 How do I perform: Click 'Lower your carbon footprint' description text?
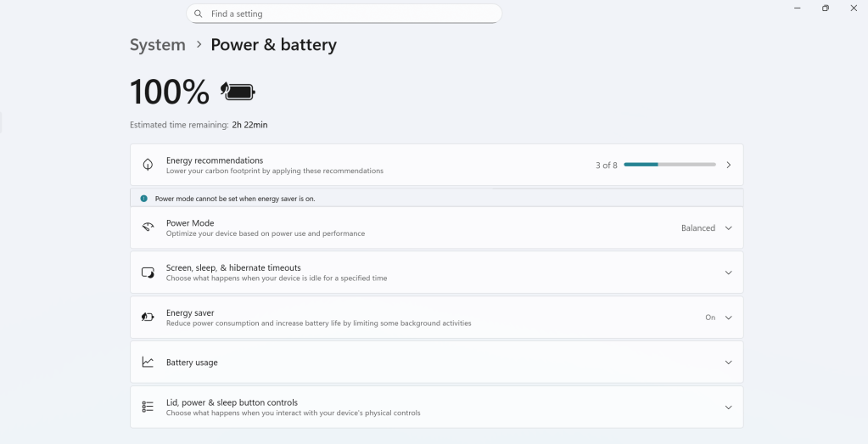[x=275, y=171]
